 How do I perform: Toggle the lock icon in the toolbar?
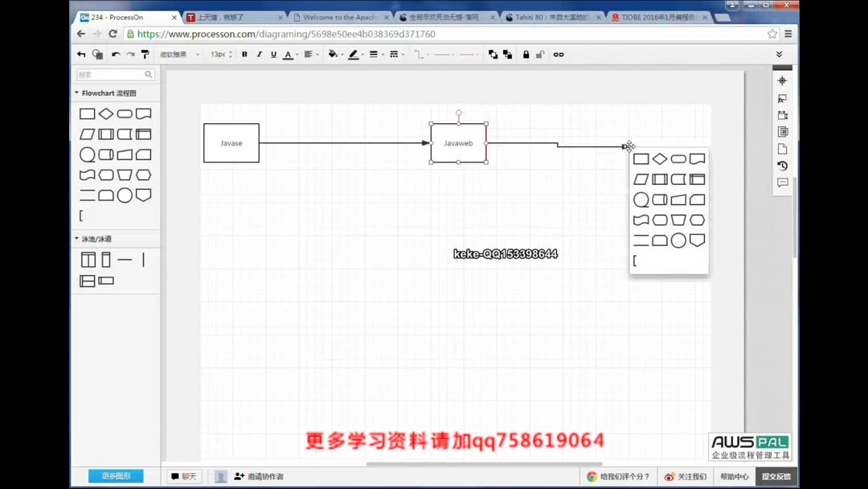coord(526,54)
